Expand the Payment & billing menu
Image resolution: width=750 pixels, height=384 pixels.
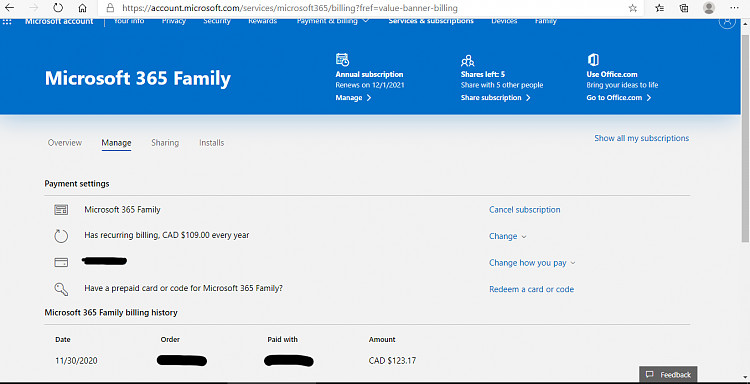tap(332, 21)
